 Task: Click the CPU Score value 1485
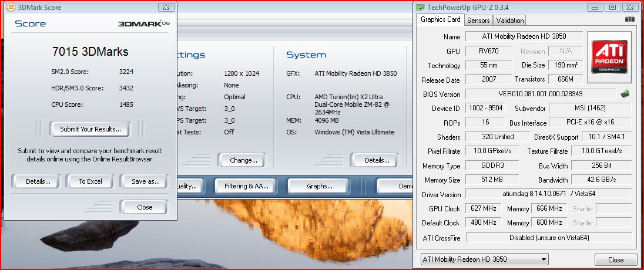point(126,104)
